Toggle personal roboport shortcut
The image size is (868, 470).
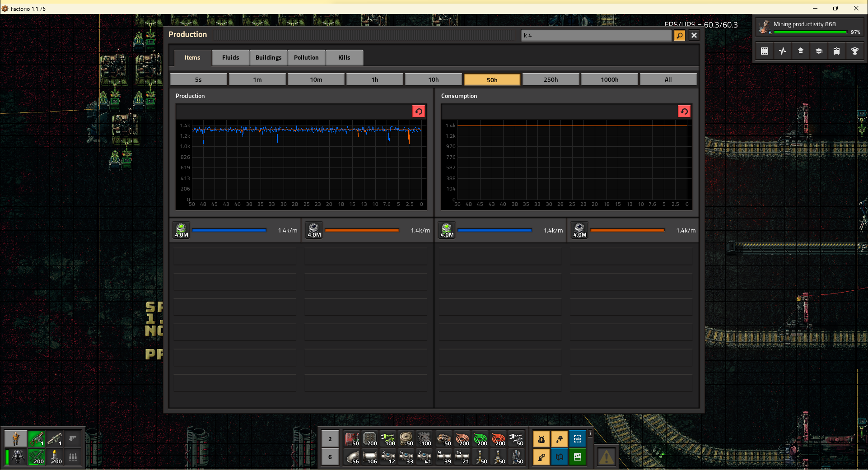click(541, 439)
